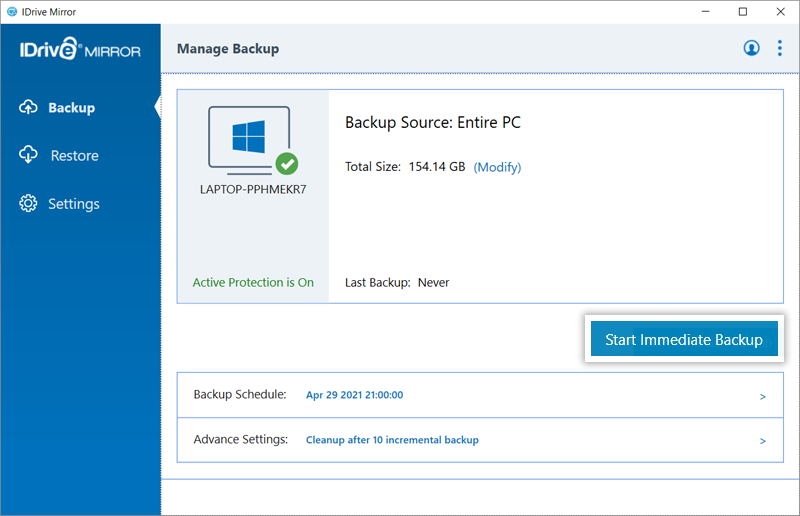This screenshot has width=800, height=516.
Task: Click the Active Protection is On status
Action: [253, 283]
